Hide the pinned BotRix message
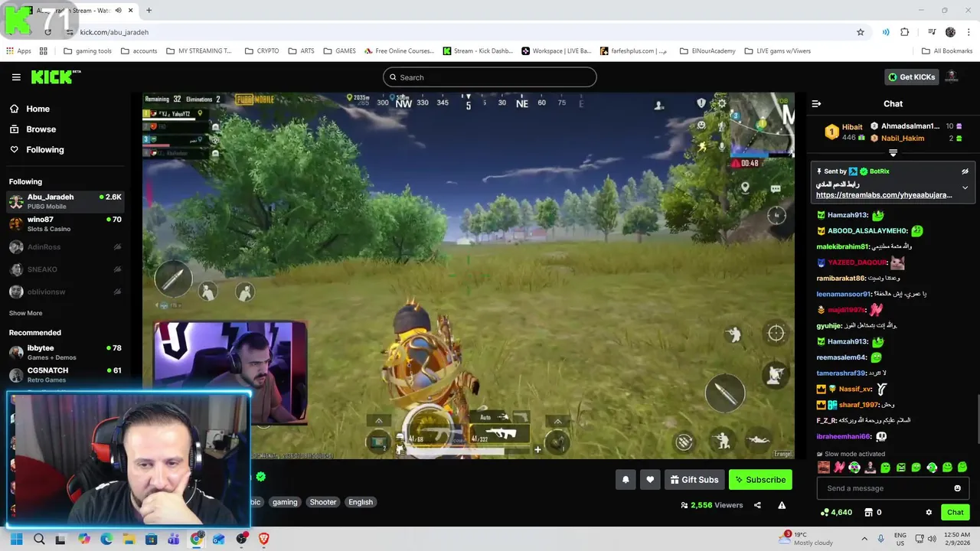The image size is (980, 551). 965,171
